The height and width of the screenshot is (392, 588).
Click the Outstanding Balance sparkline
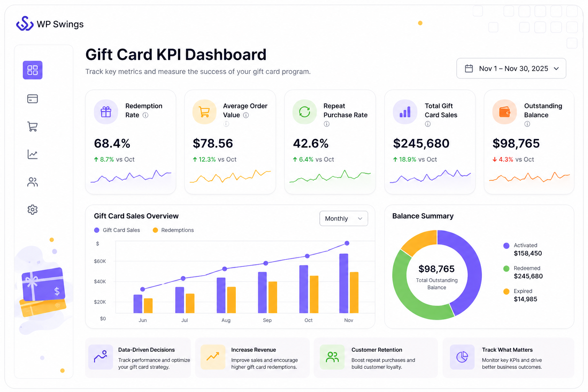pos(529,176)
